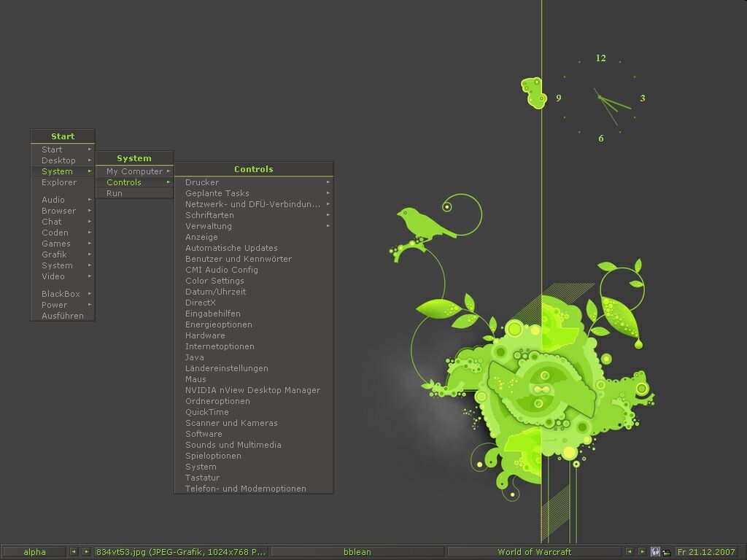Open Anzeige in Controls menu
The width and height of the screenshot is (747, 560).
253,237
